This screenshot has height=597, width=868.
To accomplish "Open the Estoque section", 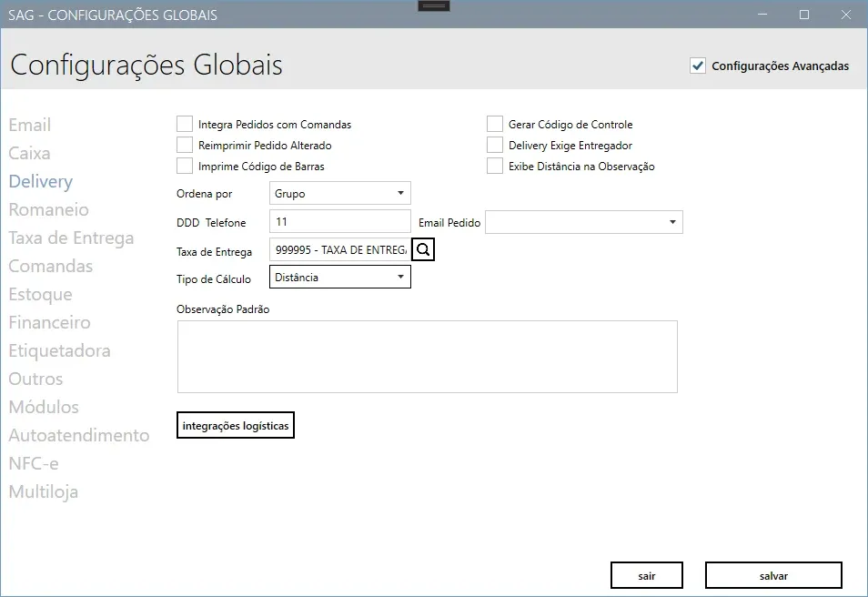I will pos(40,294).
